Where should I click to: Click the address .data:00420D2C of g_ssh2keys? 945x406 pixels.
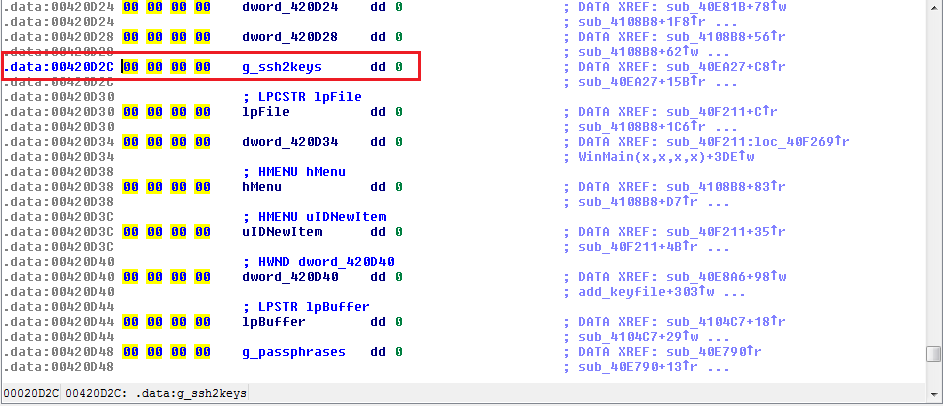coord(58,67)
